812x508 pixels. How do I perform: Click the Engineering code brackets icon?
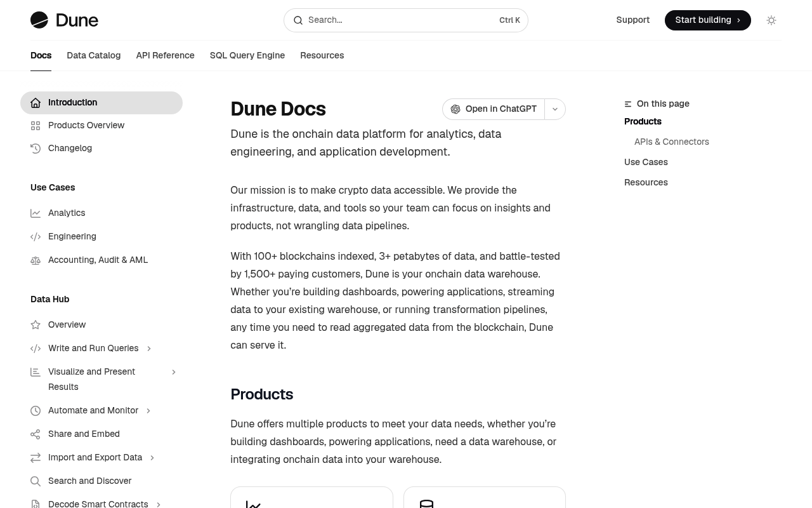point(36,237)
